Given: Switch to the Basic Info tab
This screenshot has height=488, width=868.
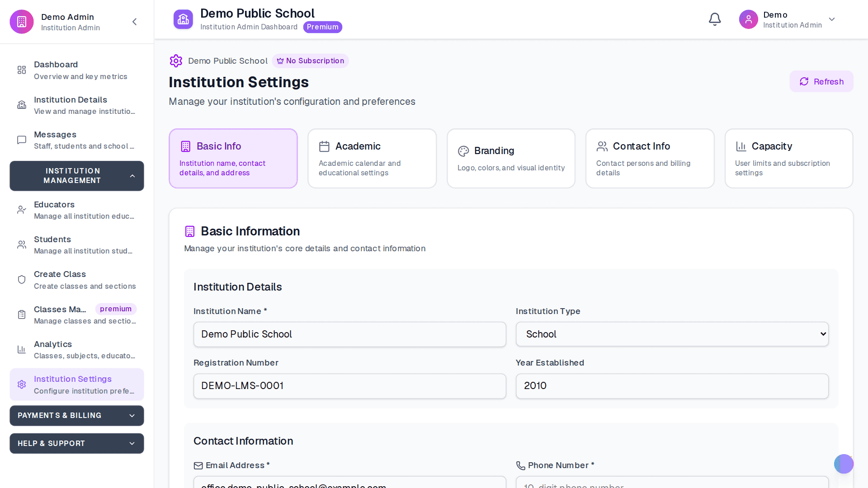Looking at the screenshot, I should pos(233,159).
